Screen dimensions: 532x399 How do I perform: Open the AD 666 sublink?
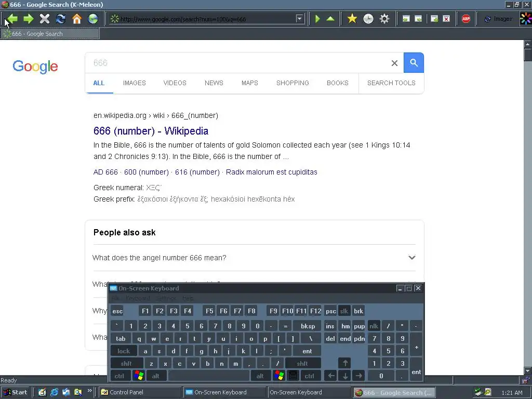105,172
